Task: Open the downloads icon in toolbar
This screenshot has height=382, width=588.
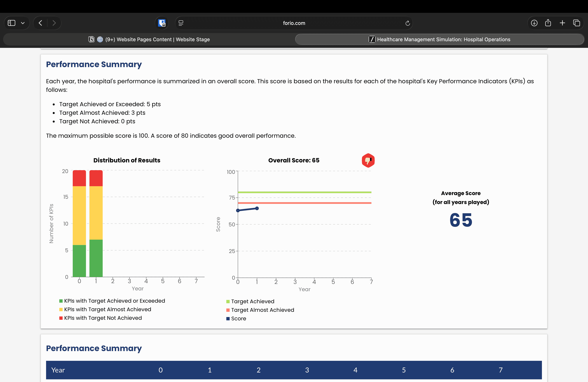Action: (x=534, y=23)
